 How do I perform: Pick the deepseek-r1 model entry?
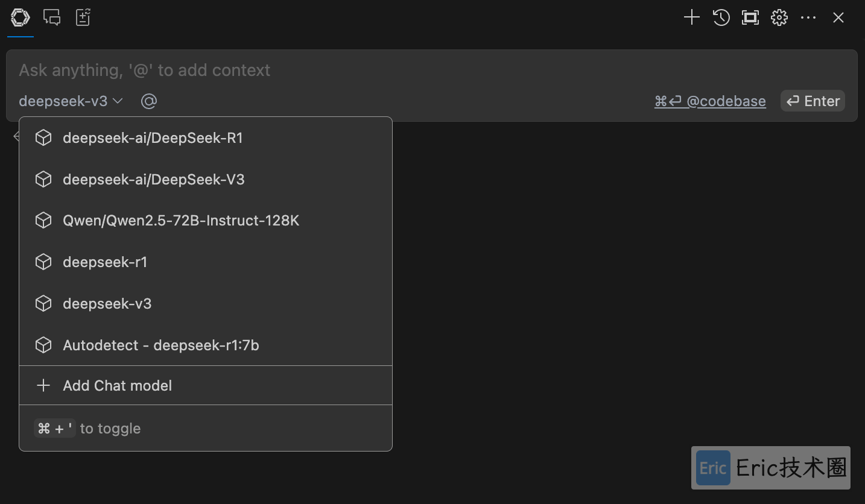(206, 262)
